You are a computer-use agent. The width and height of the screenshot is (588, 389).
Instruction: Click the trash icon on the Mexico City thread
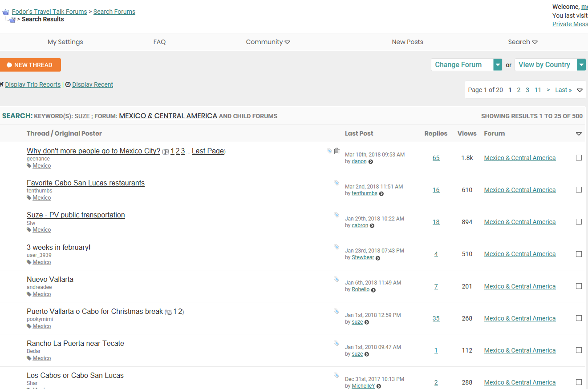337,151
